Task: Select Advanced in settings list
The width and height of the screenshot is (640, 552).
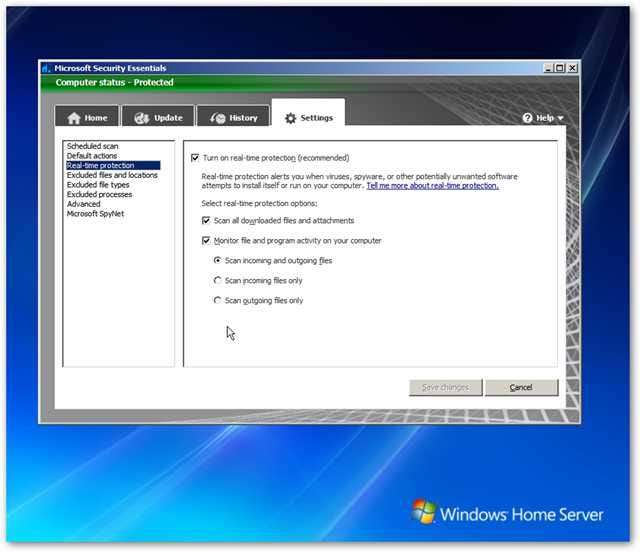Action: 84,204
